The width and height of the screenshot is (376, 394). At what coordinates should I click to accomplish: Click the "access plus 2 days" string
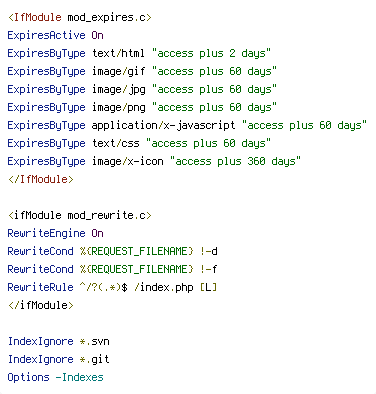tap(211, 53)
